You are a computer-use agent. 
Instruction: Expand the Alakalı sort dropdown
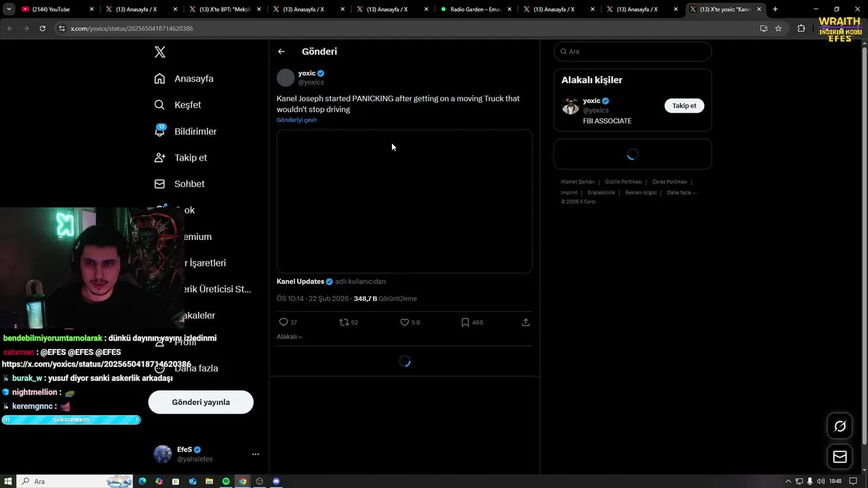(x=290, y=337)
